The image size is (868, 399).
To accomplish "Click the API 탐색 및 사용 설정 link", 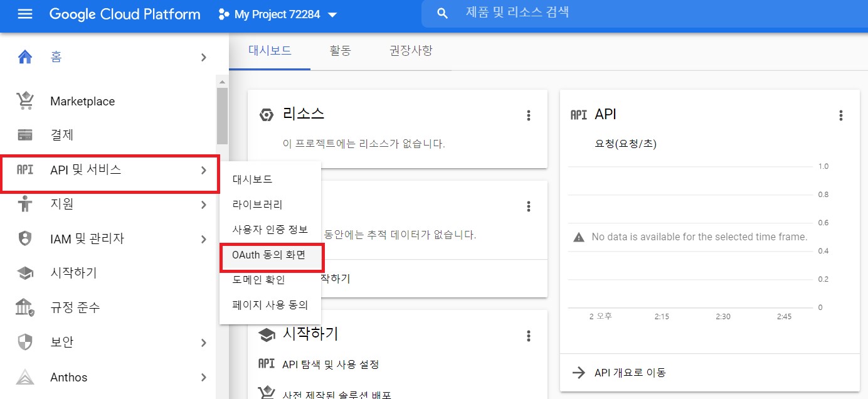I will (331, 364).
